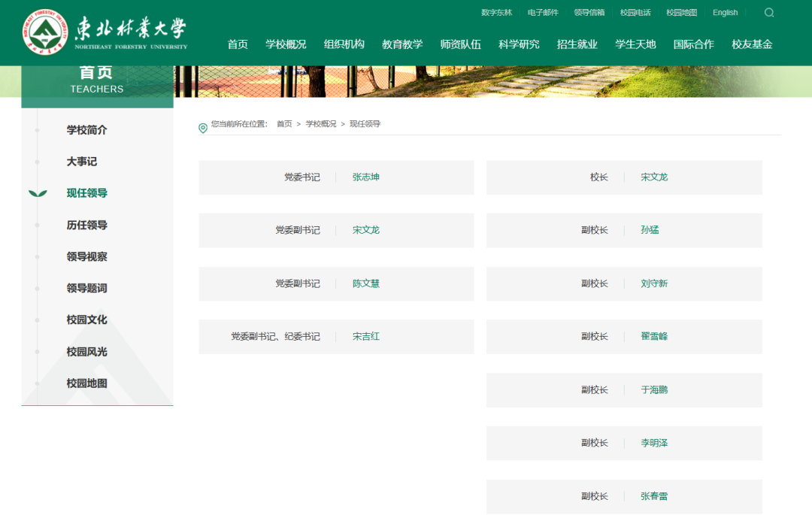The height and width of the screenshot is (515, 812).
Task: Open 副校长 孙猛 profile link
Action: point(650,230)
